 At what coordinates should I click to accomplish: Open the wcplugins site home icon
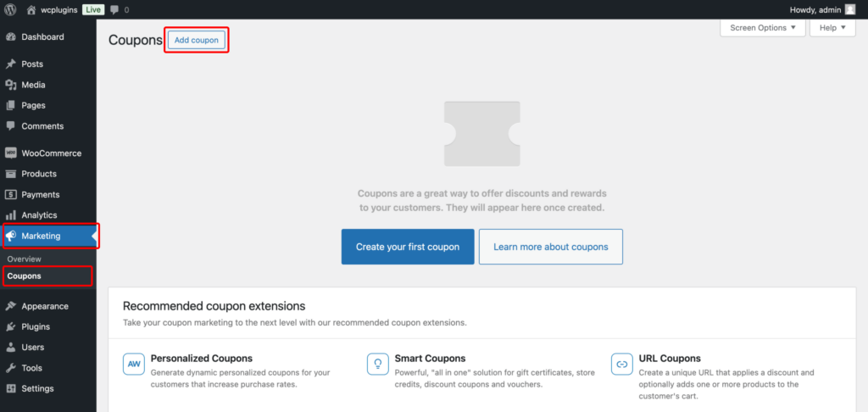[31, 9]
